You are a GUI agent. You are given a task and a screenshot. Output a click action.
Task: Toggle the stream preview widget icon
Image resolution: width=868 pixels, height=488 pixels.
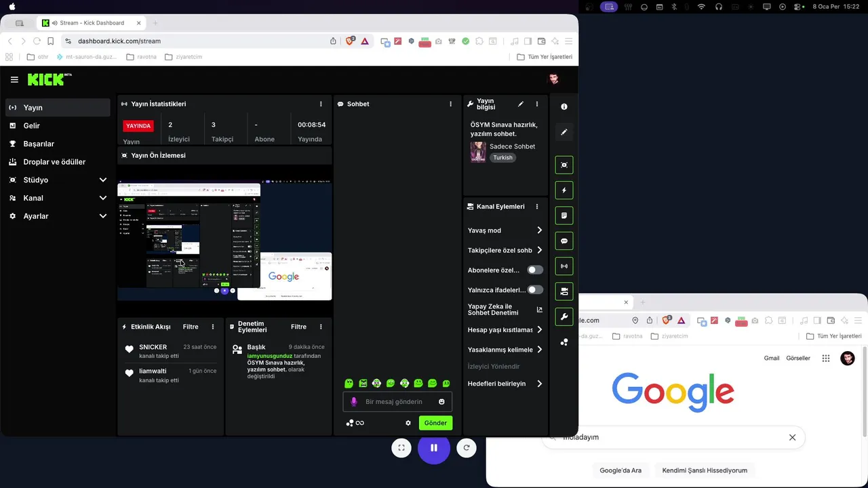point(564,165)
